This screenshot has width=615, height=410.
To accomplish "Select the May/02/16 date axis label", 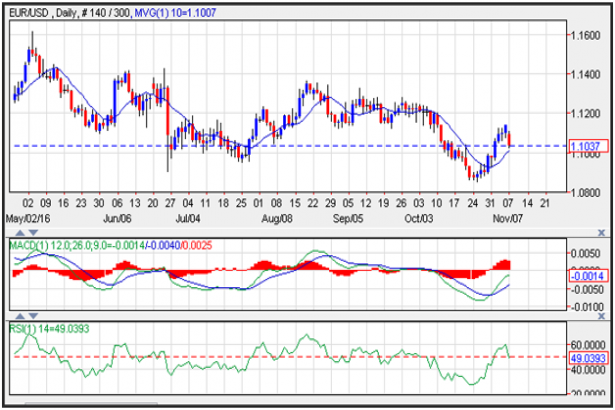I will point(28,214).
